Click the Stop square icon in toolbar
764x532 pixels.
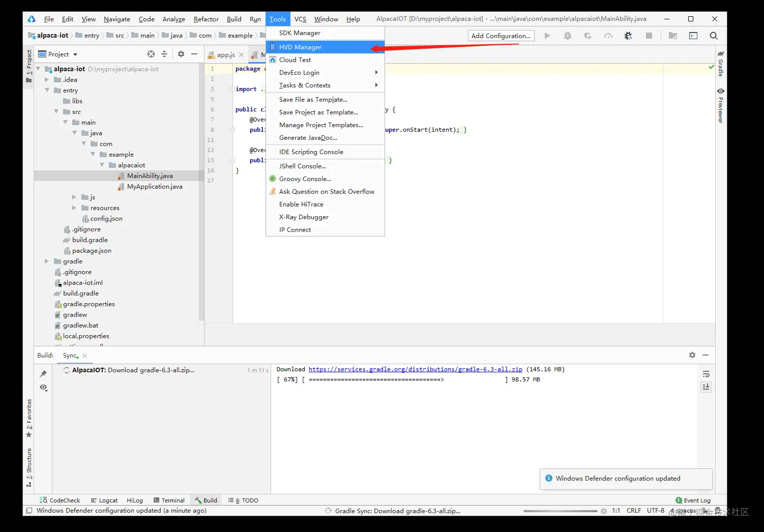[649, 36]
